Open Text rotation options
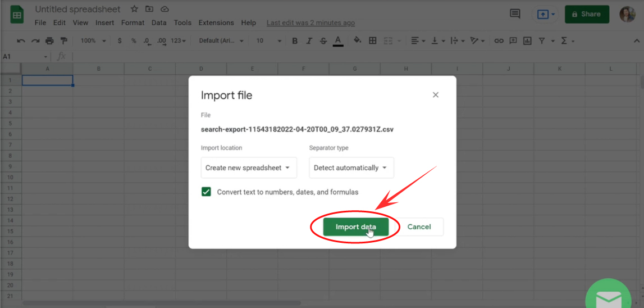Viewport: 644px width, 308px height. point(477,40)
